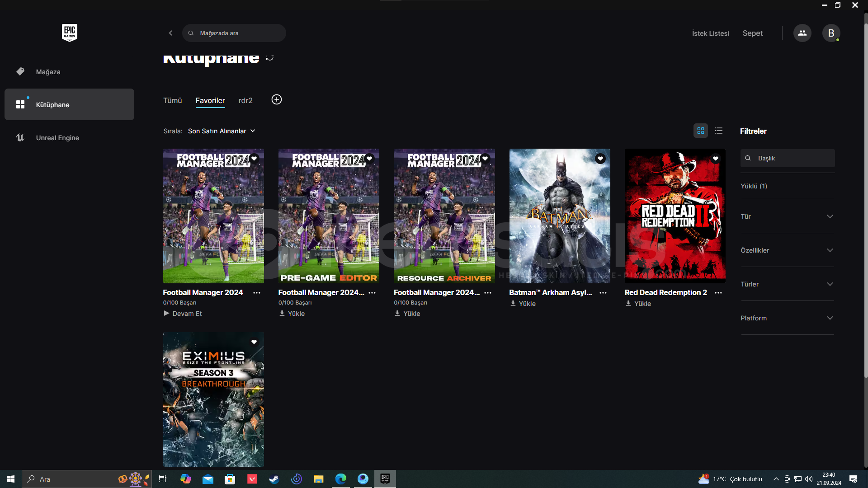
Task: Switch to grid view layout
Action: [x=701, y=131]
